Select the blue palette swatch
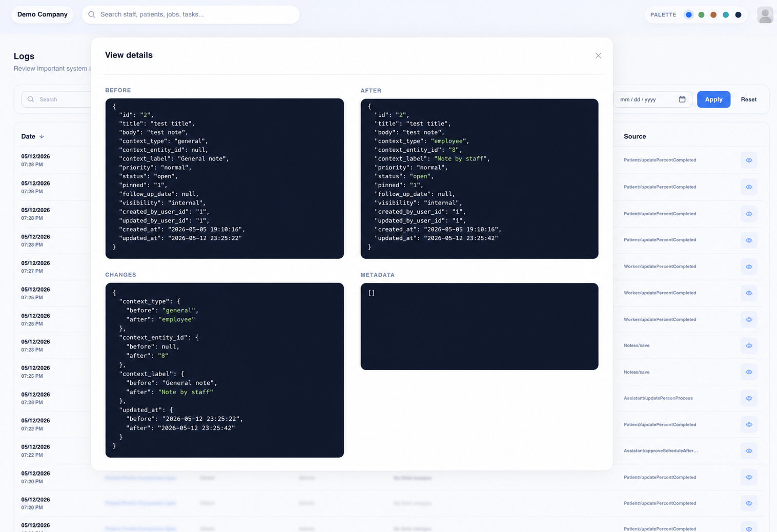 coord(689,15)
